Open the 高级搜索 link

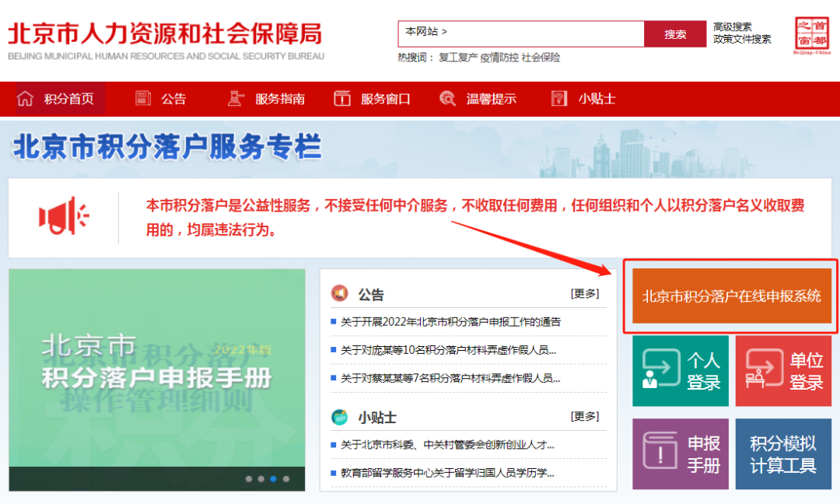(x=733, y=26)
